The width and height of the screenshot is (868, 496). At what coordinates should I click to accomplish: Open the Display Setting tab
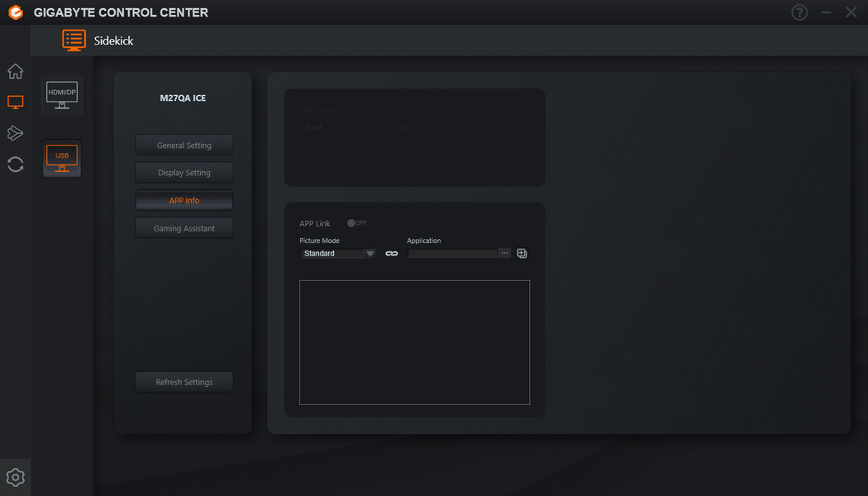184,173
